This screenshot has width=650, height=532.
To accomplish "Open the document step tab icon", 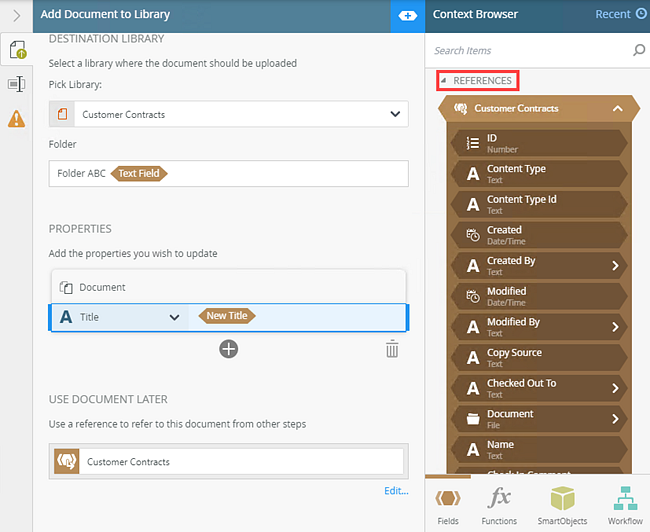I will [x=16, y=50].
